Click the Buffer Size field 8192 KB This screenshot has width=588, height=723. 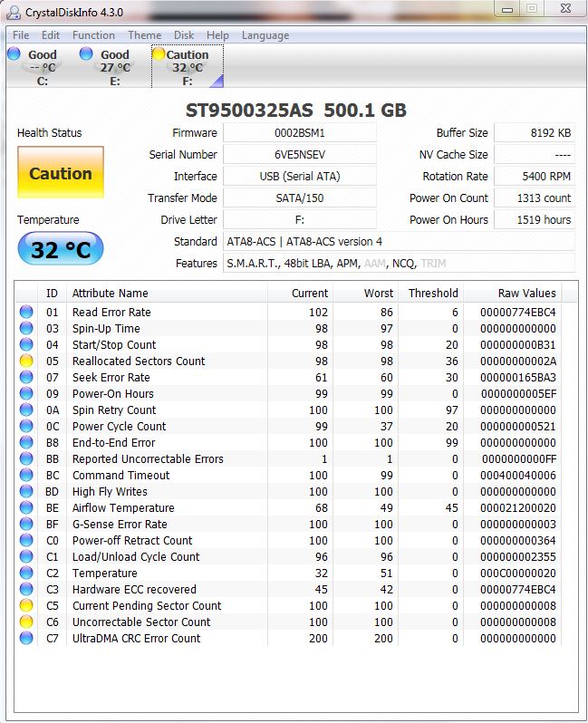(x=535, y=133)
